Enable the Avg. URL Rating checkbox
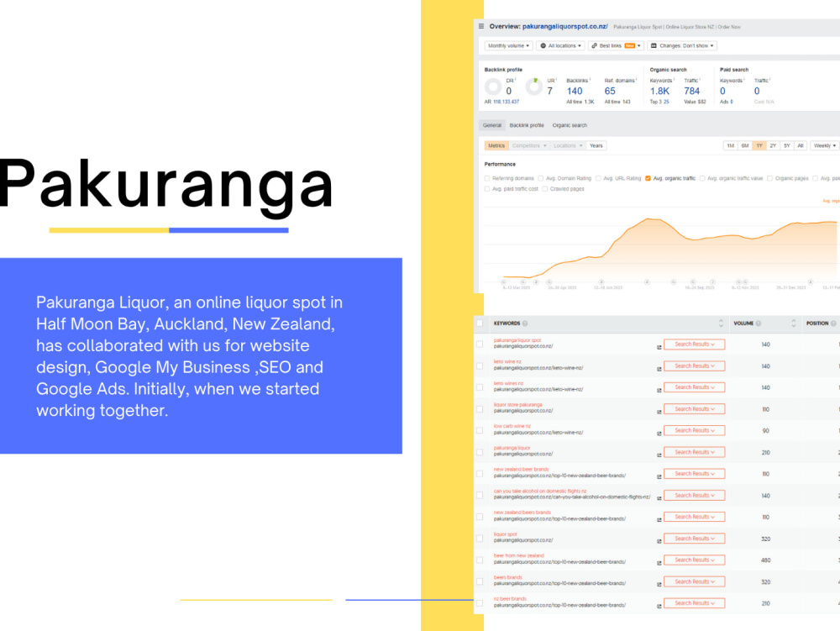Viewport: 840px width, 631px height. (x=598, y=178)
